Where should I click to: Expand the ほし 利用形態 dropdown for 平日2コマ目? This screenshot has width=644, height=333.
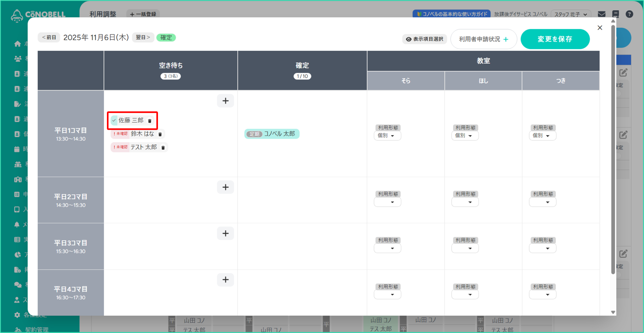[x=465, y=202]
